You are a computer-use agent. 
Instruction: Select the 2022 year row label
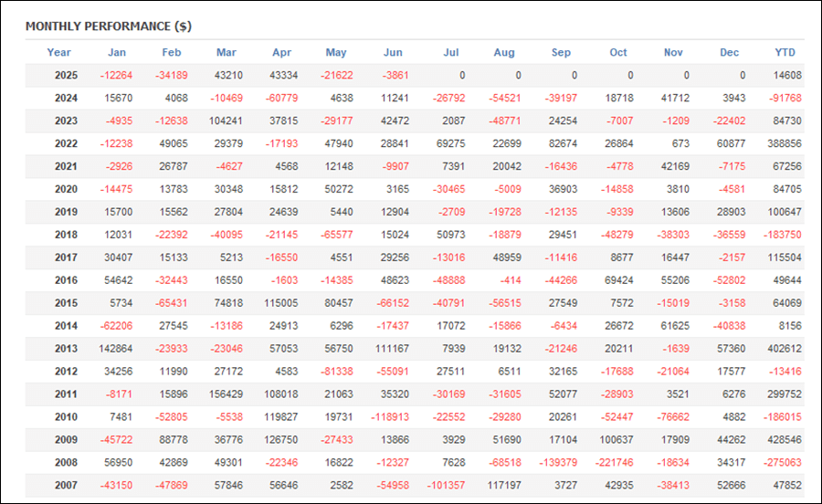[66, 143]
